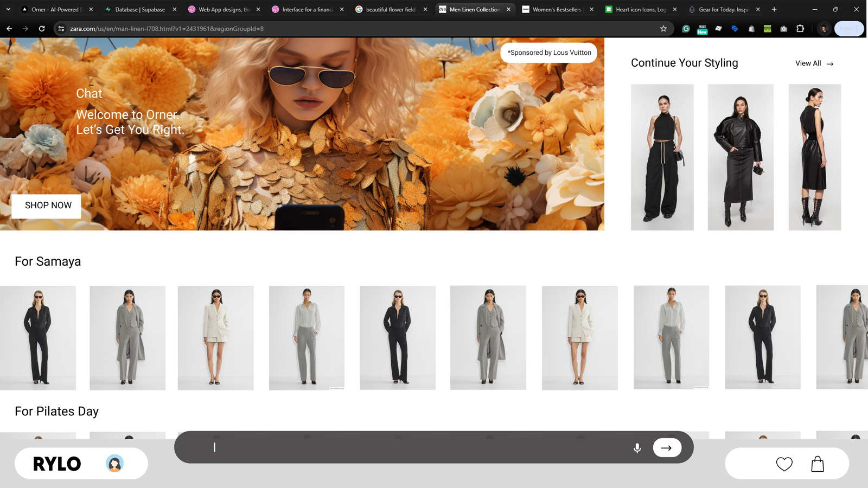Open the first black suit in For Samaya

pyautogui.click(x=38, y=338)
